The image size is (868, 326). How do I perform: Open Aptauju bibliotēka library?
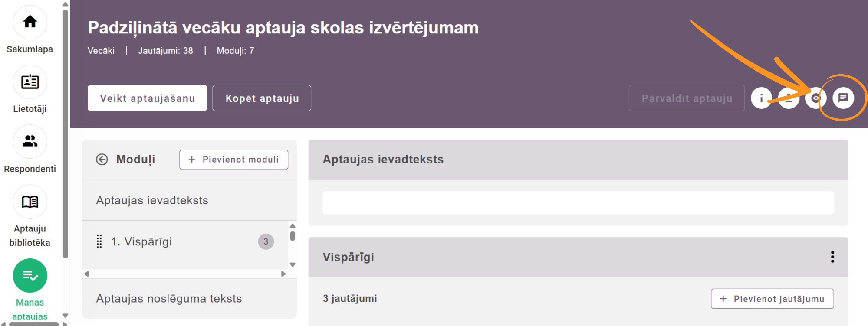point(30,202)
